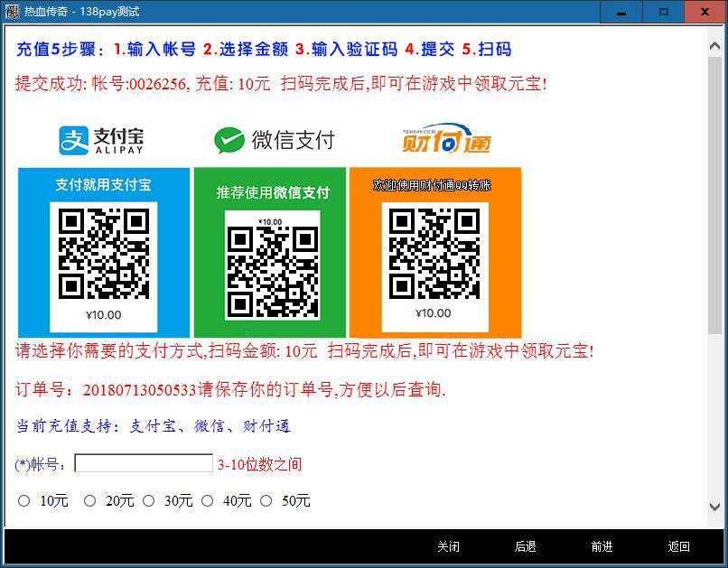728x568 pixels.
Task: Choose the 50元 recharge amount
Action: (x=266, y=500)
